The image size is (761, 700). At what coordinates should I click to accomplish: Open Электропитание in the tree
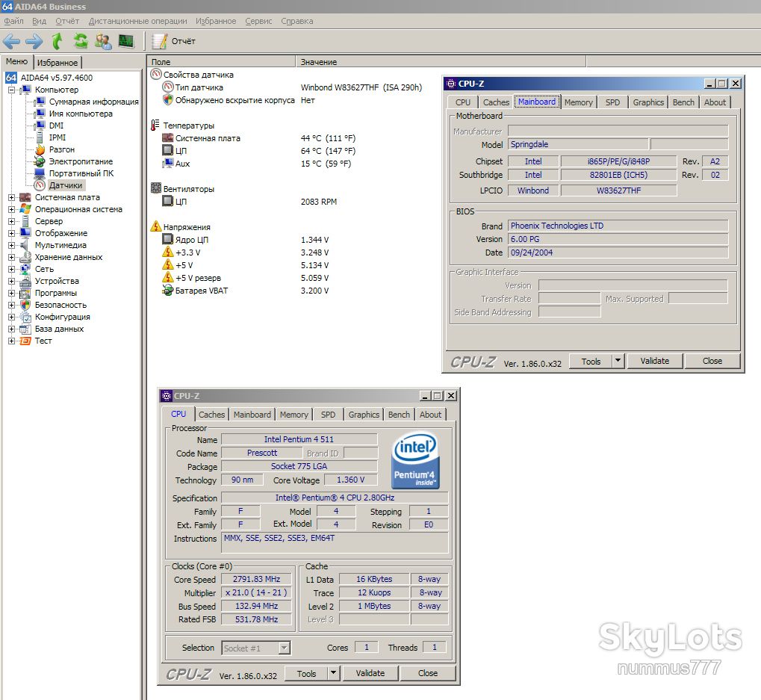(x=81, y=161)
